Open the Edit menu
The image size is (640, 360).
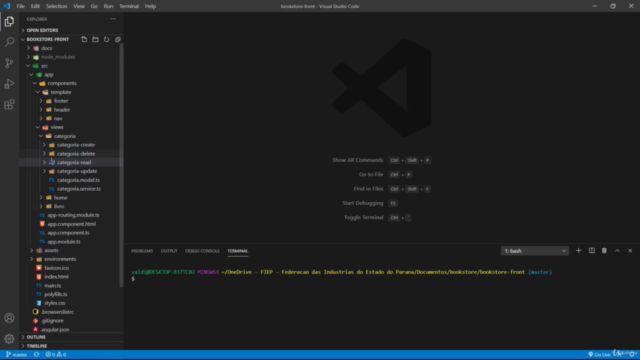coord(35,6)
